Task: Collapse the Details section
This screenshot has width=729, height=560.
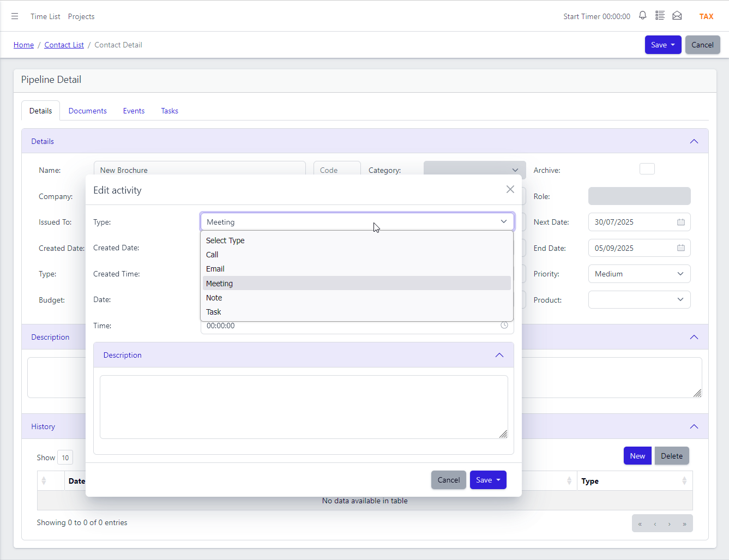Action: click(x=694, y=141)
